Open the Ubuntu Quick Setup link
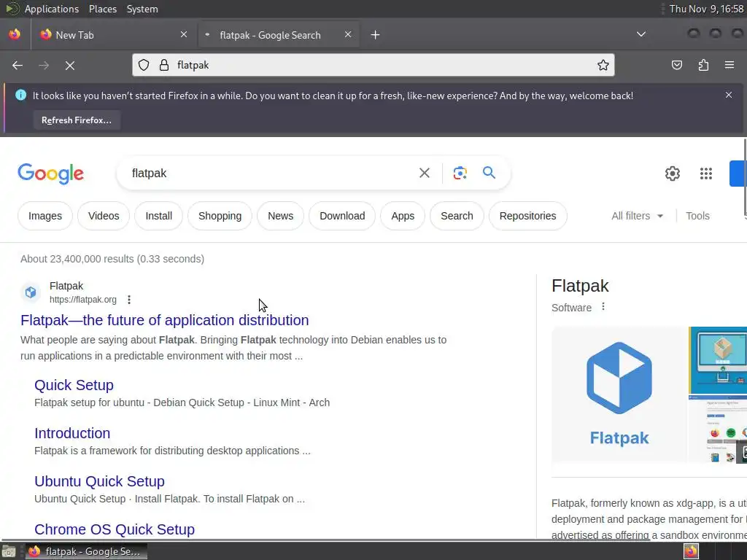The height and width of the screenshot is (560, 747). pyautogui.click(x=99, y=481)
